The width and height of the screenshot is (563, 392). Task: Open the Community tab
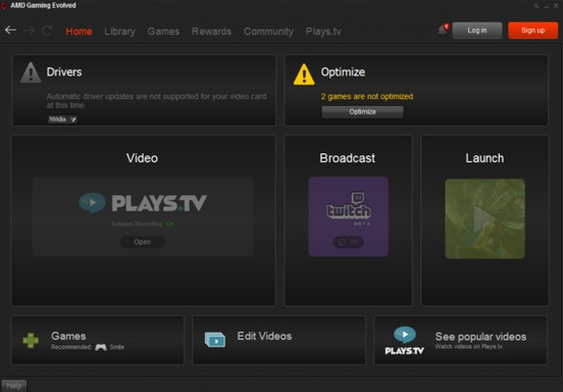(x=268, y=31)
